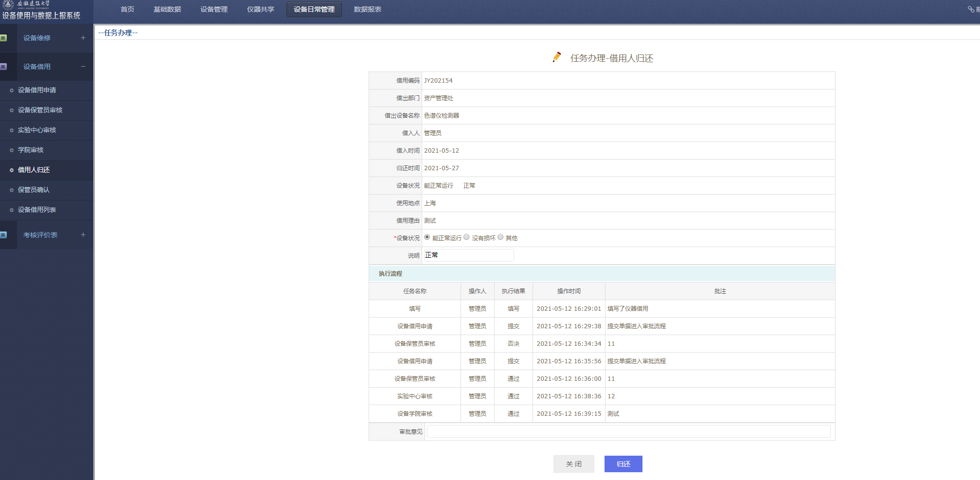Click the bullet icon beside 设备借用申请
This screenshot has width=980, height=480.
[12, 90]
